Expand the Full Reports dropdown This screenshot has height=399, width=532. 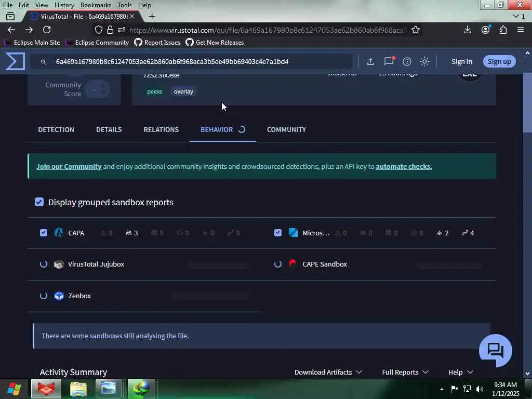(x=405, y=372)
